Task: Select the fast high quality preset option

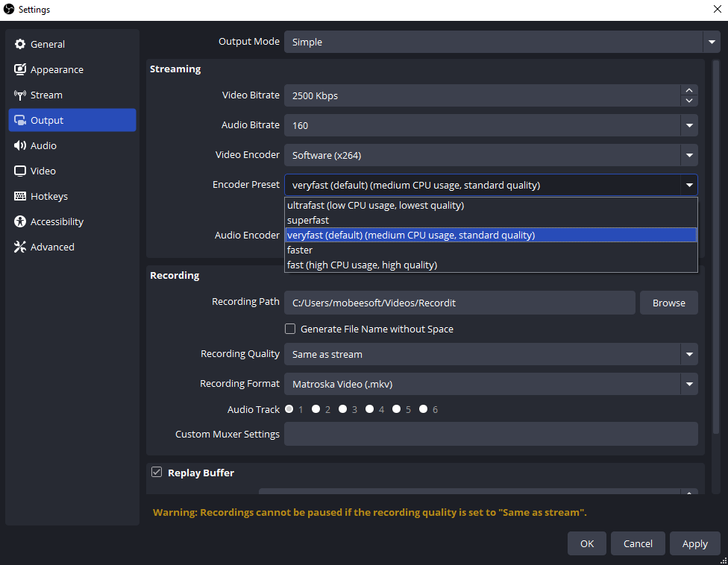Action: click(x=362, y=265)
